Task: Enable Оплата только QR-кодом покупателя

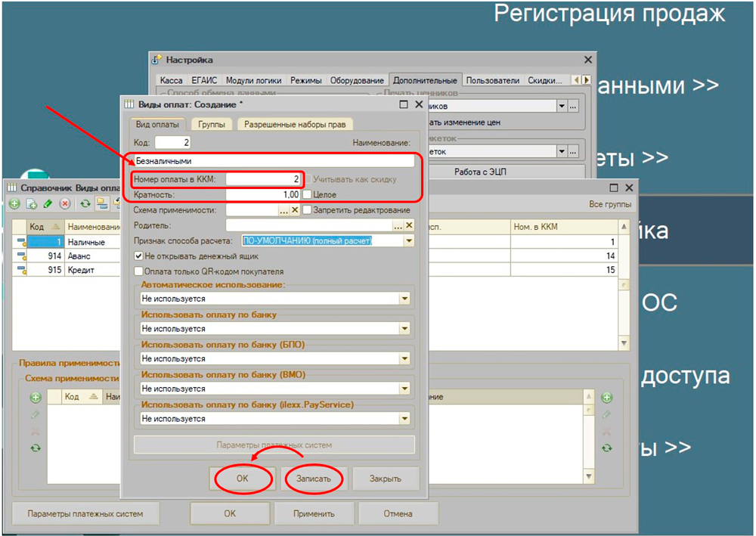Action: click(139, 271)
